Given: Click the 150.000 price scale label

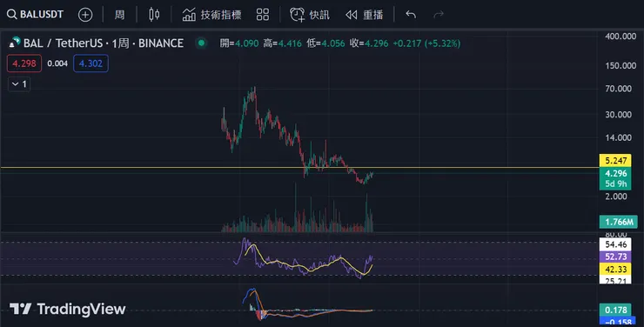Looking at the screenshot, I should click(621, 65).
